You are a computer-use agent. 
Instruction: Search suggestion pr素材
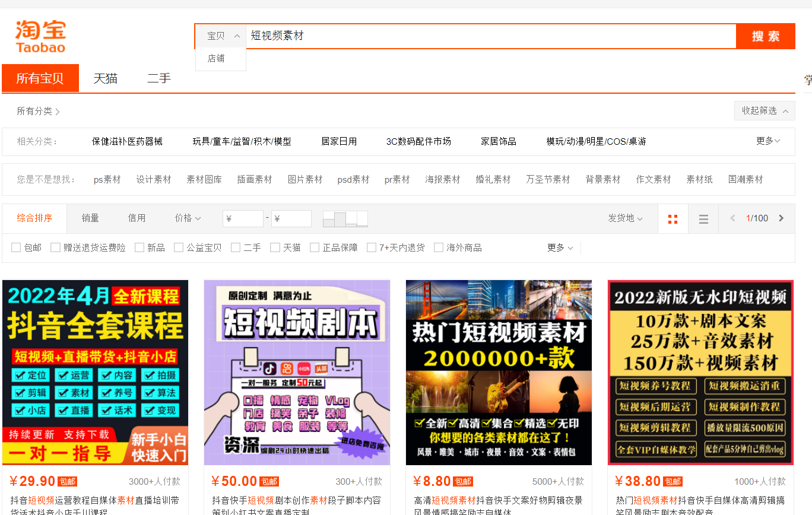(397, 179)
